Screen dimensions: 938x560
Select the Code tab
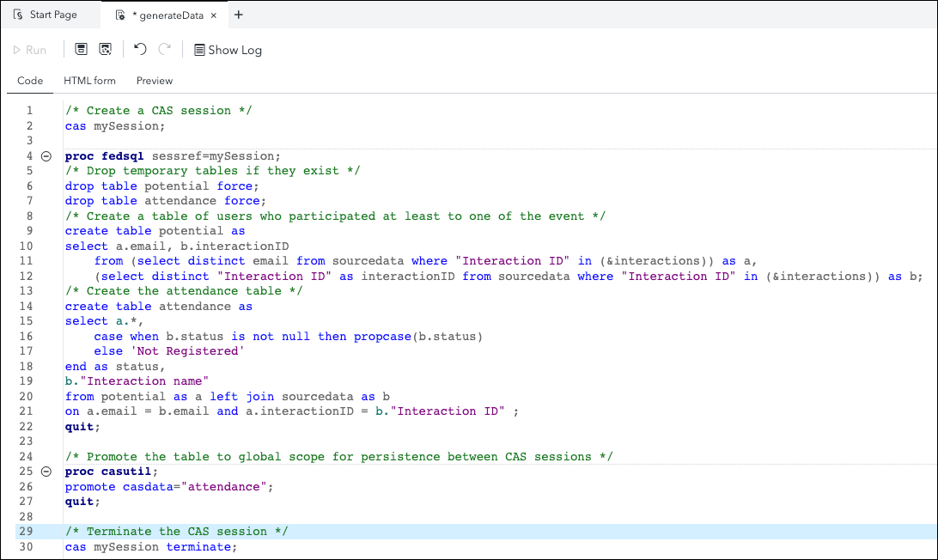click(x=30, y=81)
